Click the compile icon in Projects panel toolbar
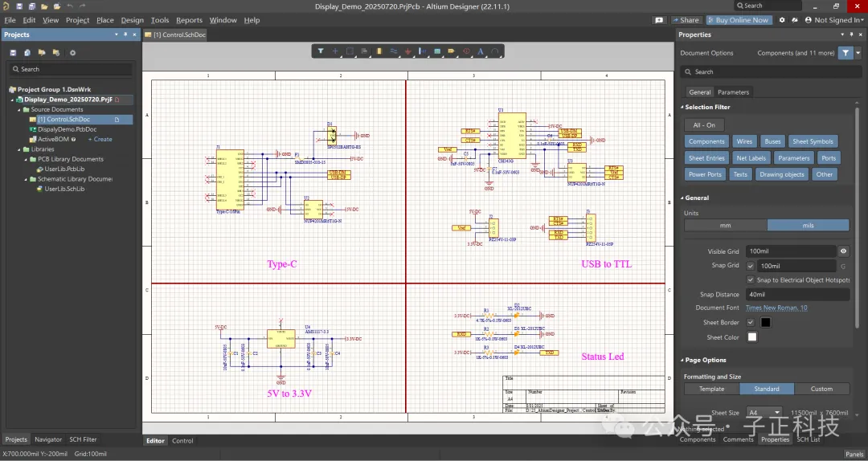 (27, 52)
